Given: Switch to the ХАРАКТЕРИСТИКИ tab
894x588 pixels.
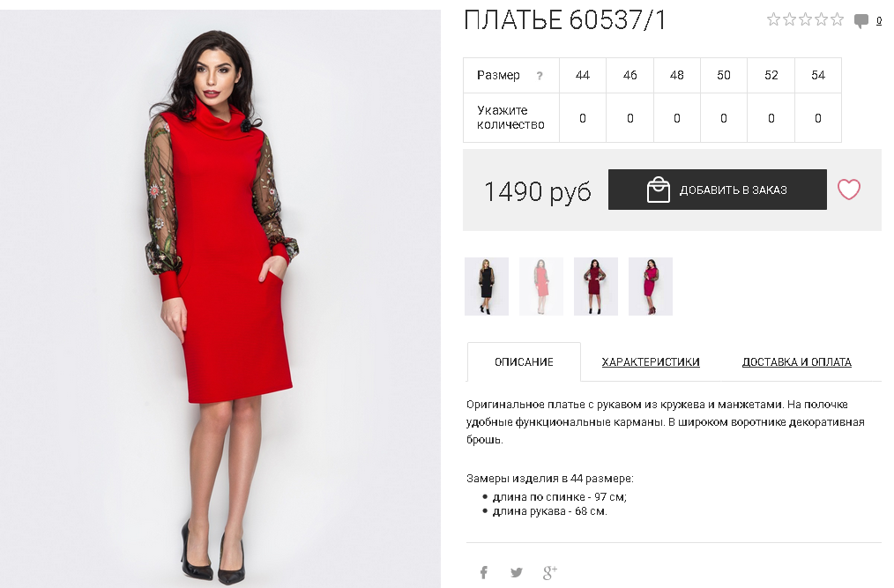Looking at the screenshot, I should (651, 362).
